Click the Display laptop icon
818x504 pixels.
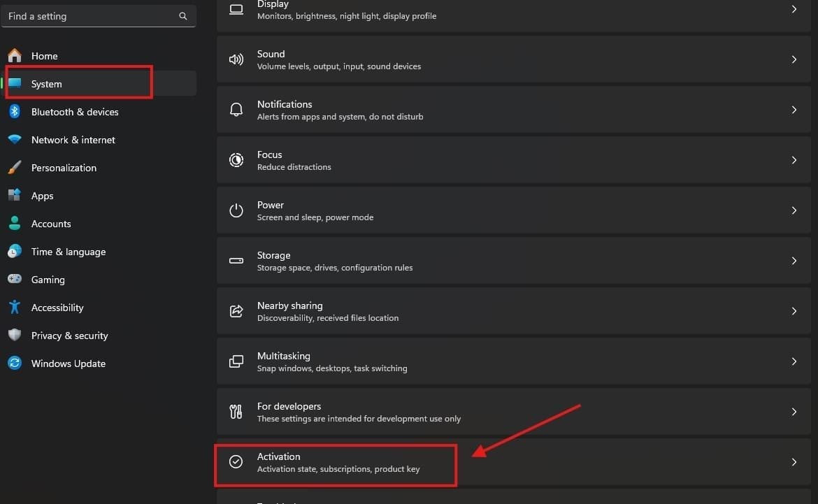click(236, 9)
